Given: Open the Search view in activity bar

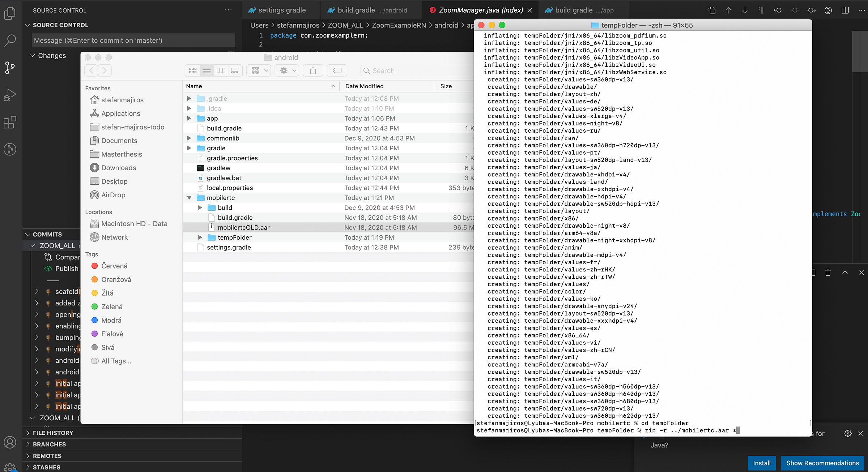Looking at the screenshot, I should pos(10,40).
